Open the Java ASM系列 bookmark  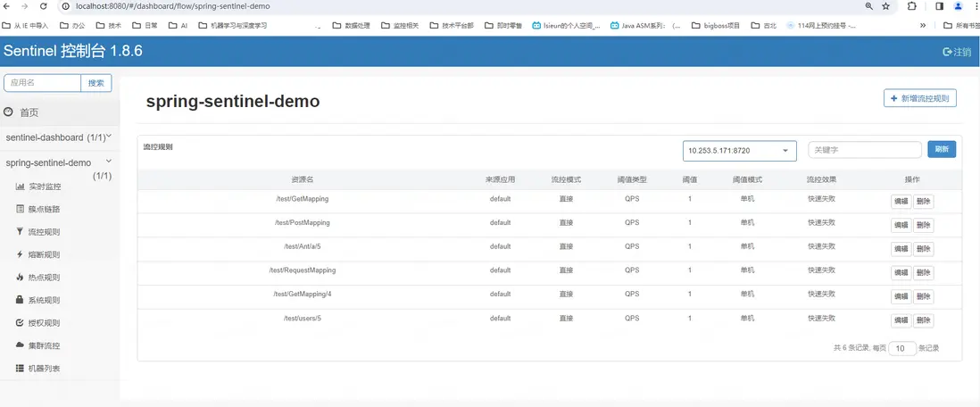[x=645, y=26]
